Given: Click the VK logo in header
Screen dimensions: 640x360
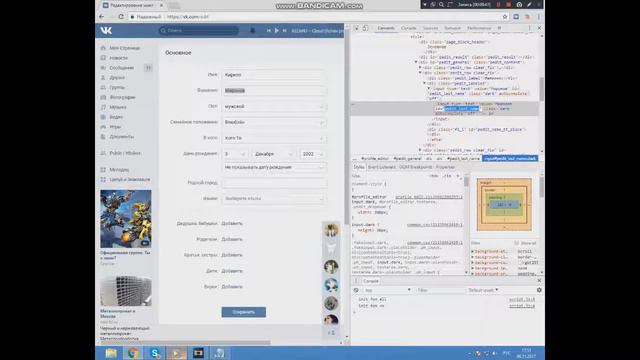Looking at the screenshot, I should coord(106,31).
